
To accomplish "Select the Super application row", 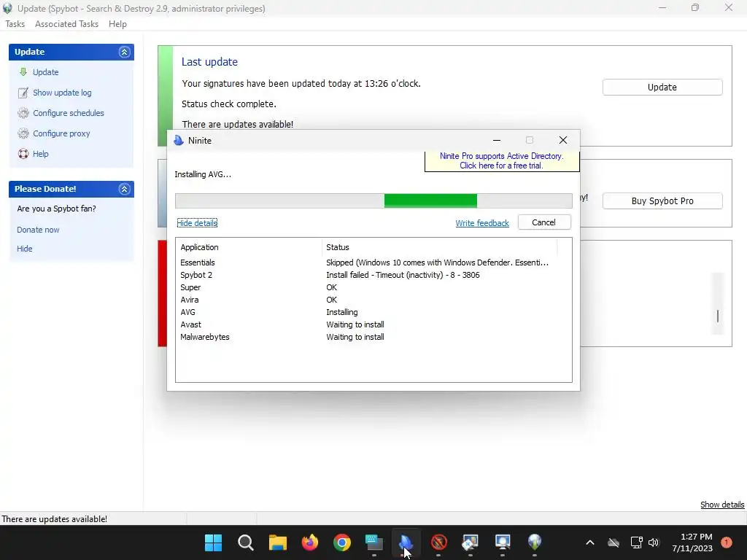I will (373, 287).
